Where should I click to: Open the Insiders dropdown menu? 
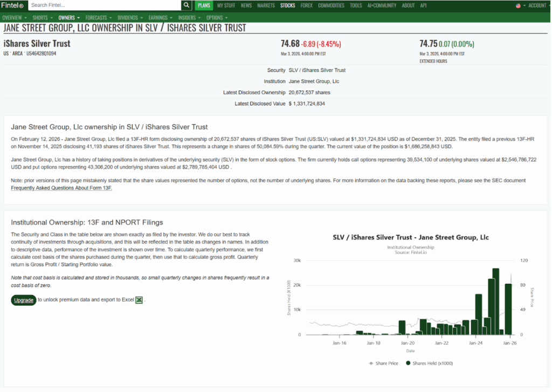tap(189, 18)
